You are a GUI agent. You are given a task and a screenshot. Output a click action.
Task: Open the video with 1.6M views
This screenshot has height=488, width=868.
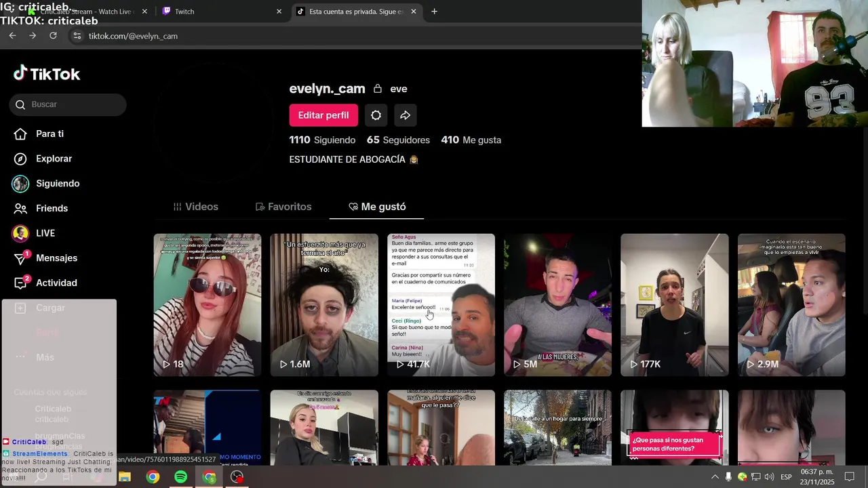click(324, 305)
